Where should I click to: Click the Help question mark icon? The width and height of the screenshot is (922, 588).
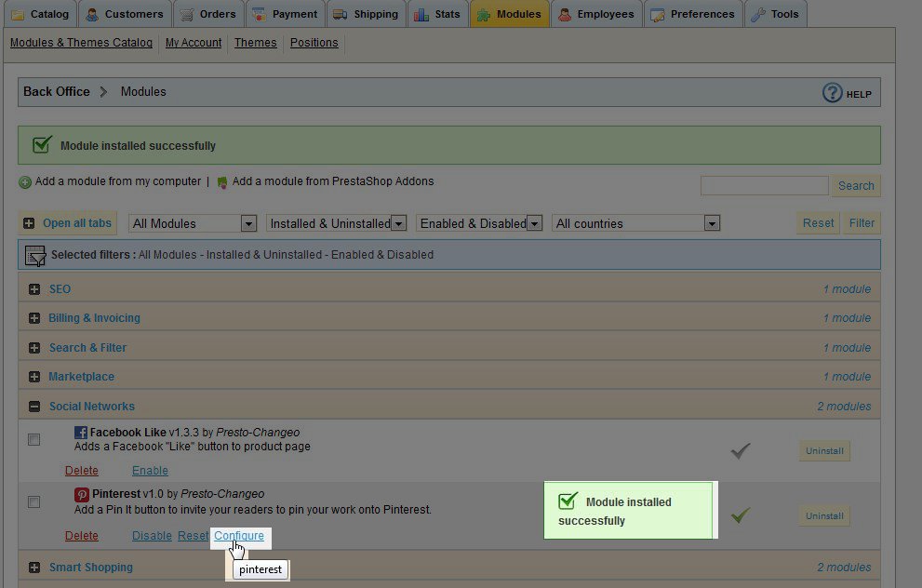(x=832, y=93)
